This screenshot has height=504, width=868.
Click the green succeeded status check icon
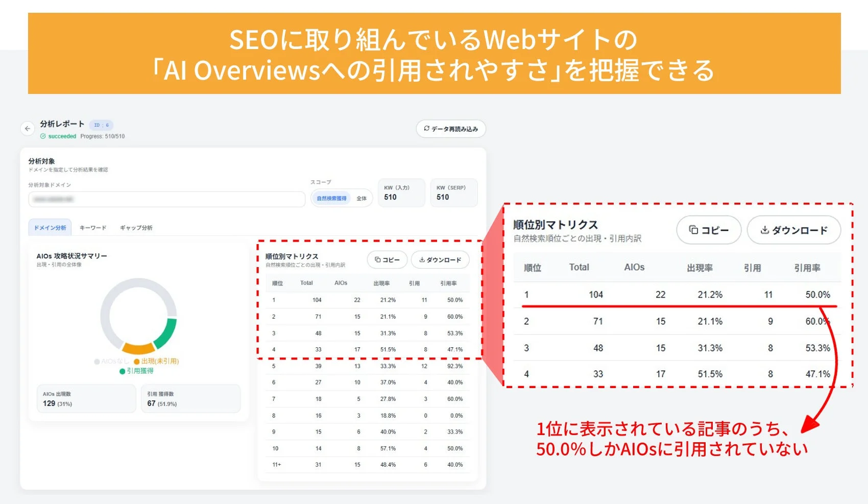43,136
